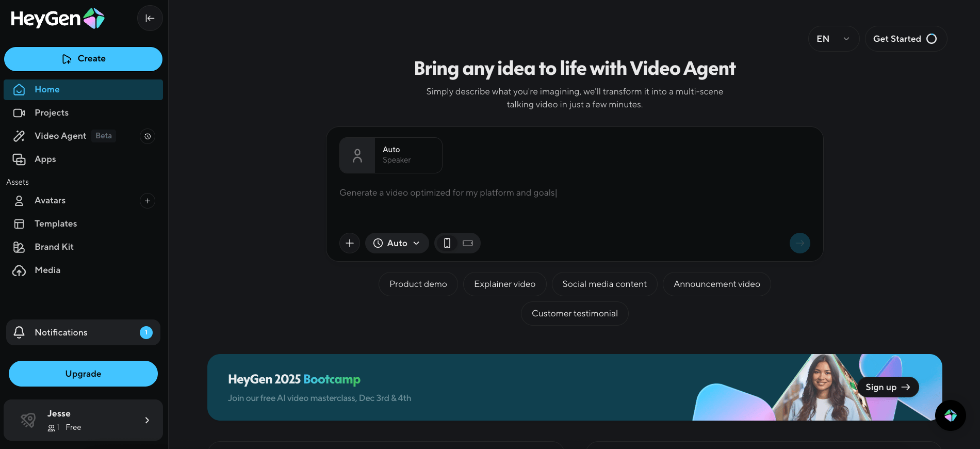Open the Auto duration dropdown
The width and height of the screenshot is (980, 449).
[397, 243]
